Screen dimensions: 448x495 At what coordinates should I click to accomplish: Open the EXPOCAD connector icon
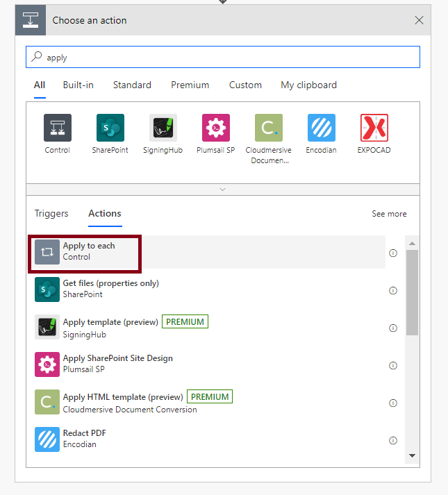click(x=374, y=128)
